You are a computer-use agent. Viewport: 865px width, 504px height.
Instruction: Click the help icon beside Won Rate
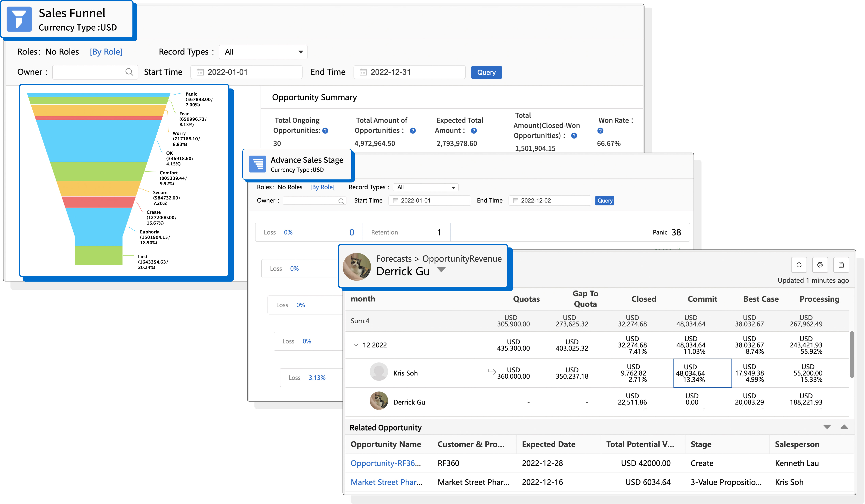point(600,131)
